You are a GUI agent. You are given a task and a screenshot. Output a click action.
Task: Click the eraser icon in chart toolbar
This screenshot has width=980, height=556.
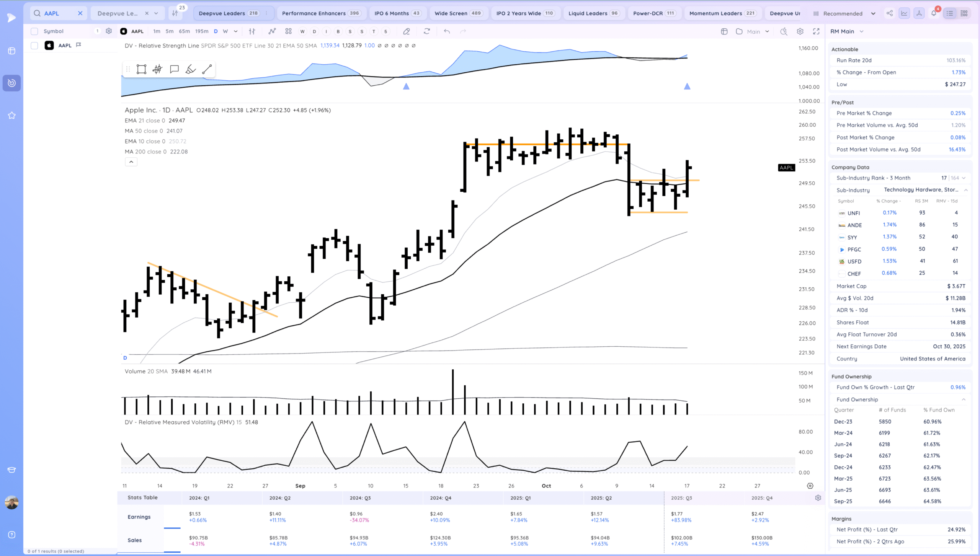point(407,31)
